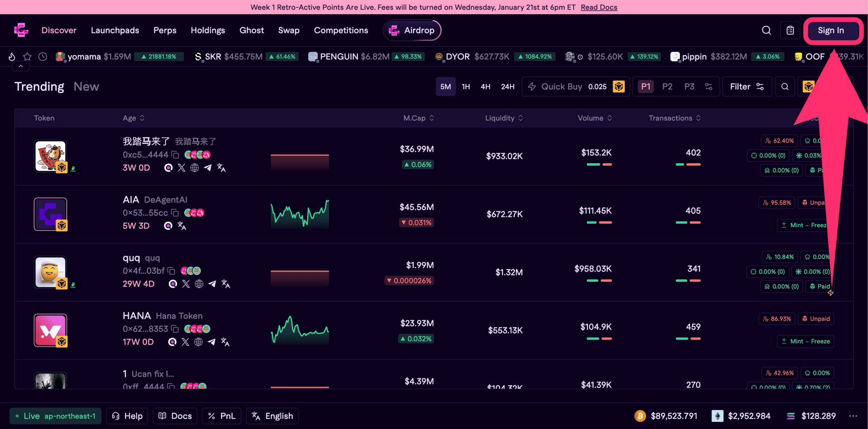Open Telegram link on the HANA row
This screenshot has height=429, width=868.
tap(212, 342)
